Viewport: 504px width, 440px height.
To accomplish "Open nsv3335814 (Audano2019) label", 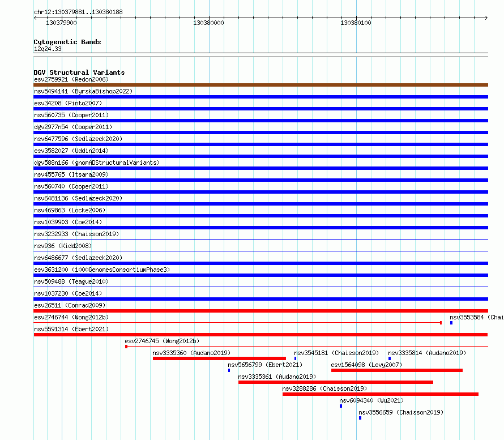I will pyautogui.click(x=427, y=353).
